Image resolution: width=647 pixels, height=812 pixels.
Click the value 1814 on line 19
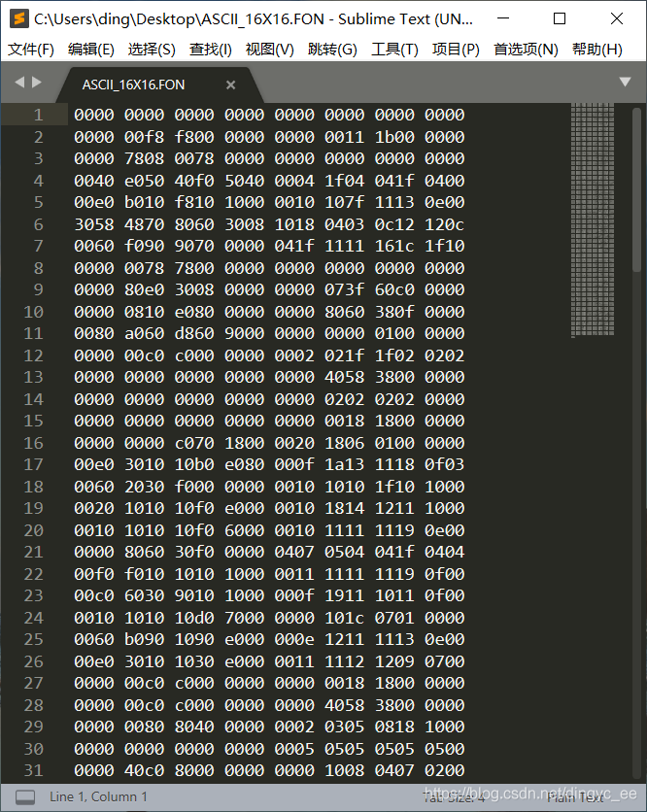click(x=345, y=508)
